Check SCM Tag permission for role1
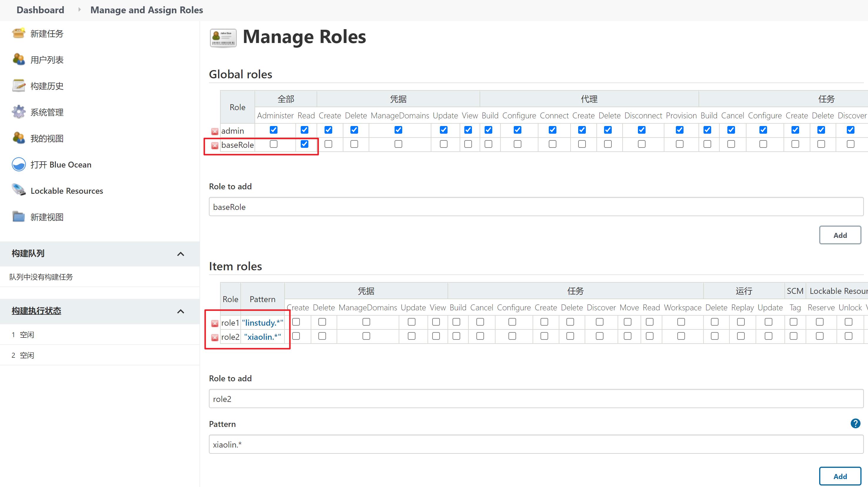The height and width of the screenshot is (487, 868). [x=794, y=322]
